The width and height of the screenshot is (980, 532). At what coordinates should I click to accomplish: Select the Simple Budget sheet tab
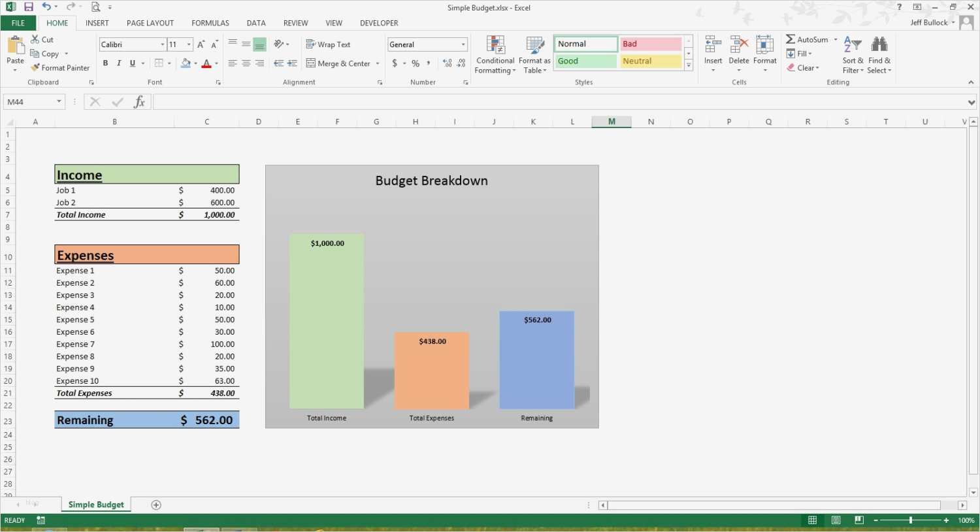point(95,504)
